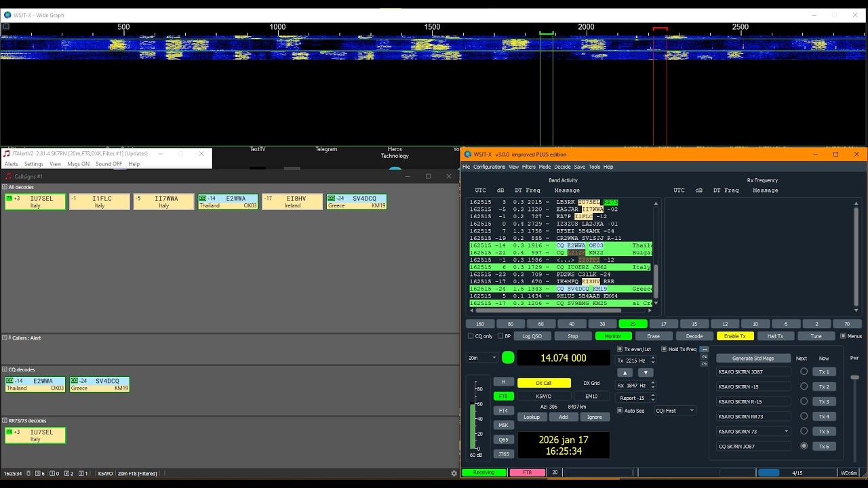The image size is (868, 488).
Task: Open the Callsigns window settings gear
Action: [454, 473]
